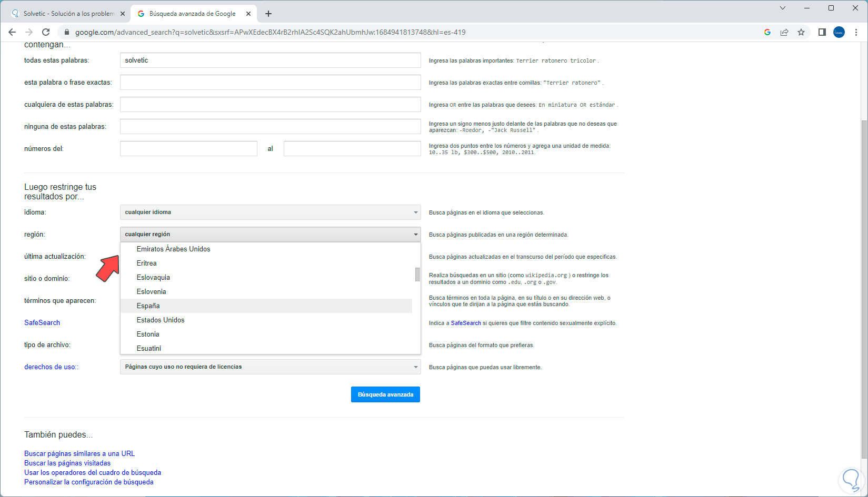
Task: Choose Eslovenia from region list
Action: click(x=266, y=292)
